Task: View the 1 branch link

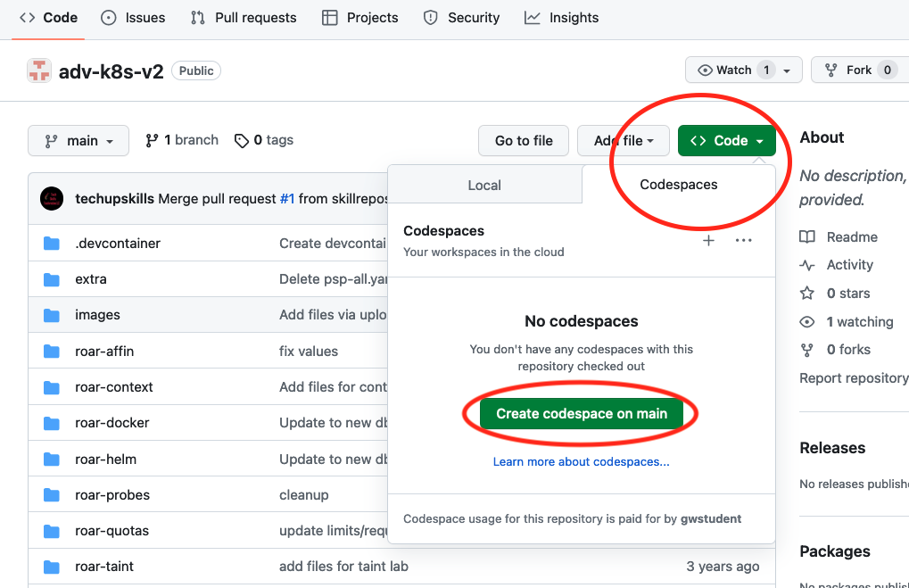Action: (x=182, y=140)
